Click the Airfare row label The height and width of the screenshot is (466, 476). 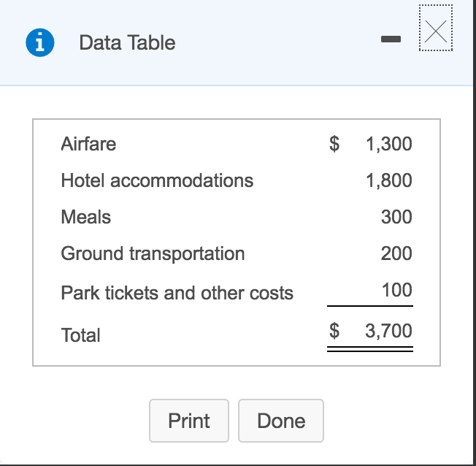pos(88,144)
